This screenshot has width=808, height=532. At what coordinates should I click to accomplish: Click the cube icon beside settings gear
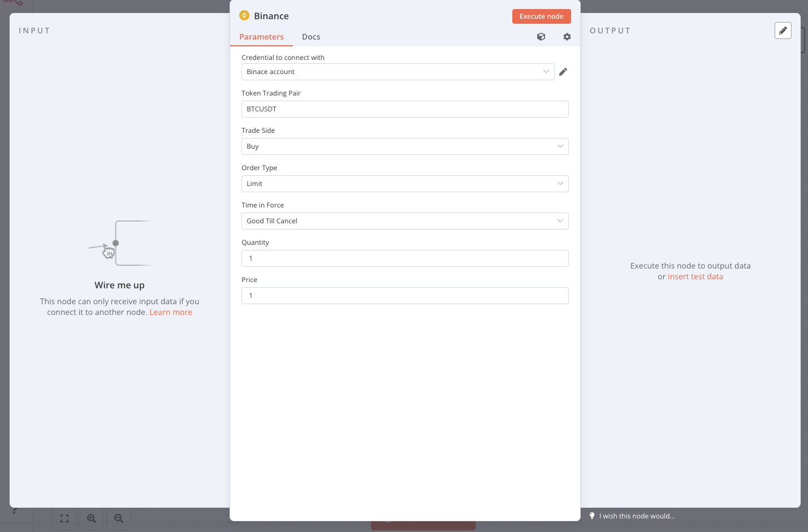pyautogui.click(x=541, y=37)
